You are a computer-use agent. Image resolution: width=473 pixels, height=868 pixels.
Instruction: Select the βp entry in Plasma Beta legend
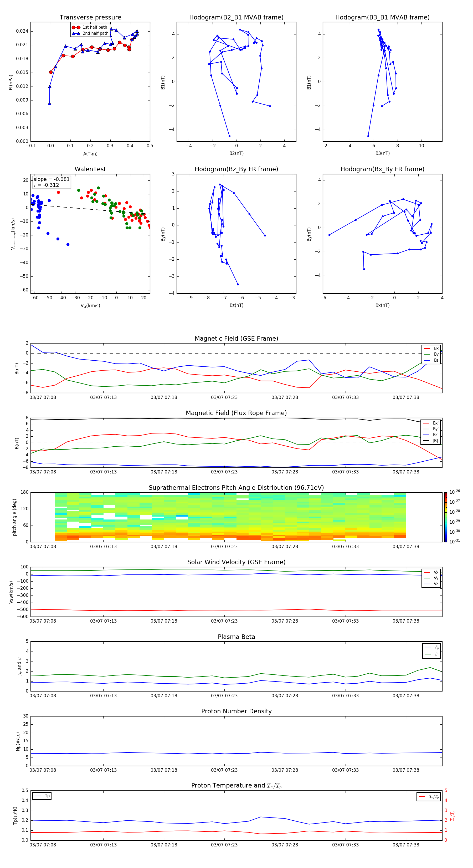432,647
